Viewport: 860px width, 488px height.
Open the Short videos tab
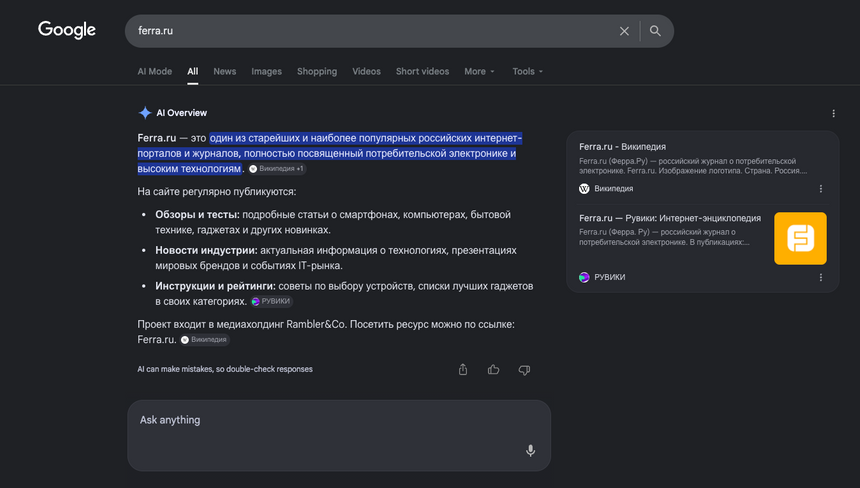pos(422,71)
